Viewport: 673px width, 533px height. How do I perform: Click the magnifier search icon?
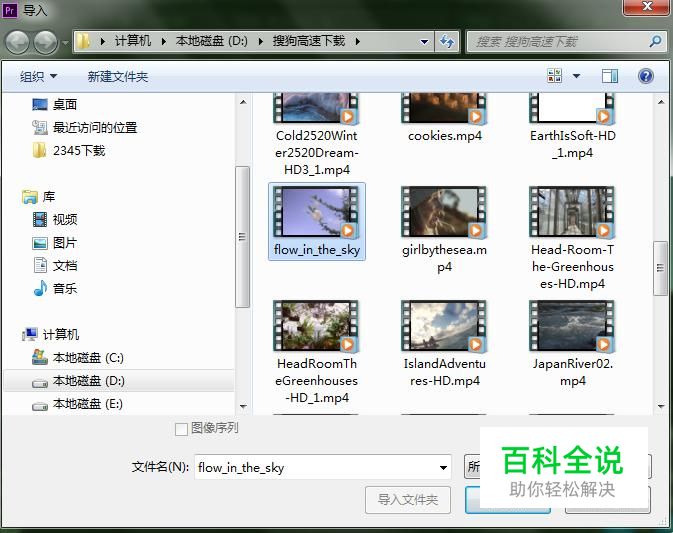(x=655, y=42)
